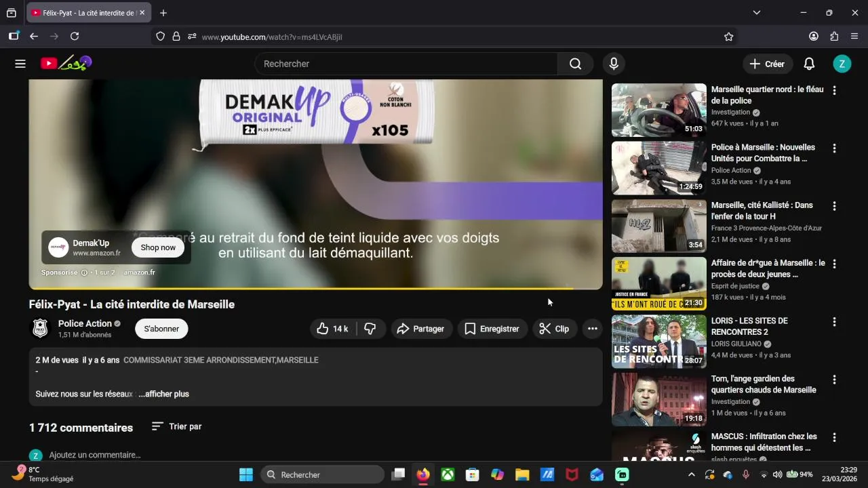Screen dimensions: 868x488
Task: Open options for Tom, l'ange gardien video
Action: coord(834,380)
